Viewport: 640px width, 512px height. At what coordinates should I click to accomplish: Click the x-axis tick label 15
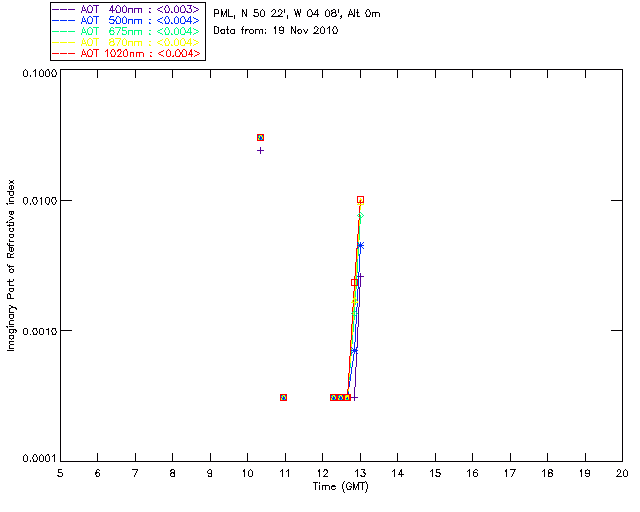pos(435,473)
